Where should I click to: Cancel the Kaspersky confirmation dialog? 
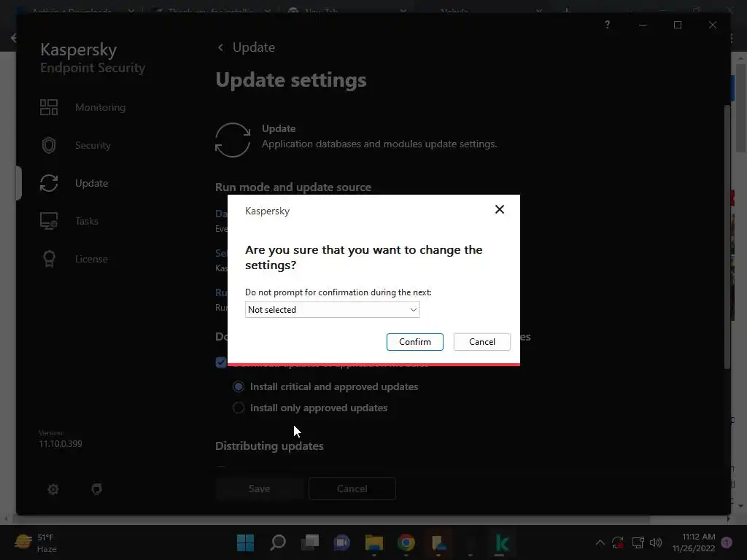pyautogui.click(x=481, y=342)
